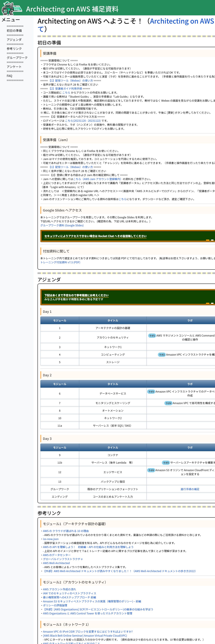
Task: Open 初日の準備 in the sidebar menu
Action: coord(14,30)
